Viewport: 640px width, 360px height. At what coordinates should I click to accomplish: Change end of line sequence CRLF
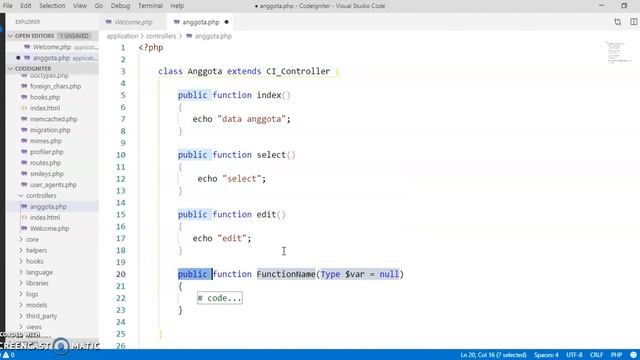tap(596, 355)
